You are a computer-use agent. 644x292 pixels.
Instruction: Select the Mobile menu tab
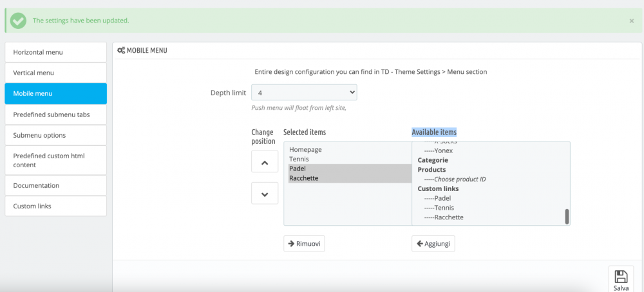(x=55, y=93)
